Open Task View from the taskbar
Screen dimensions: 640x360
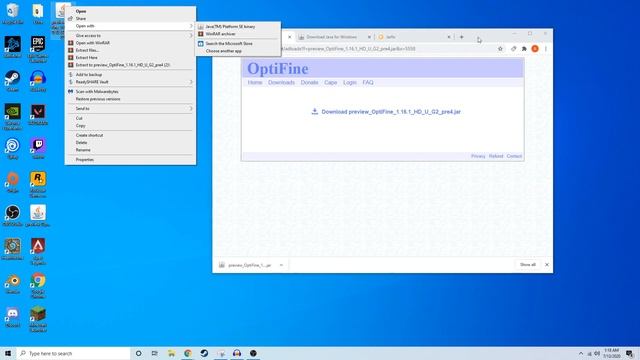[x=155, y=353]
